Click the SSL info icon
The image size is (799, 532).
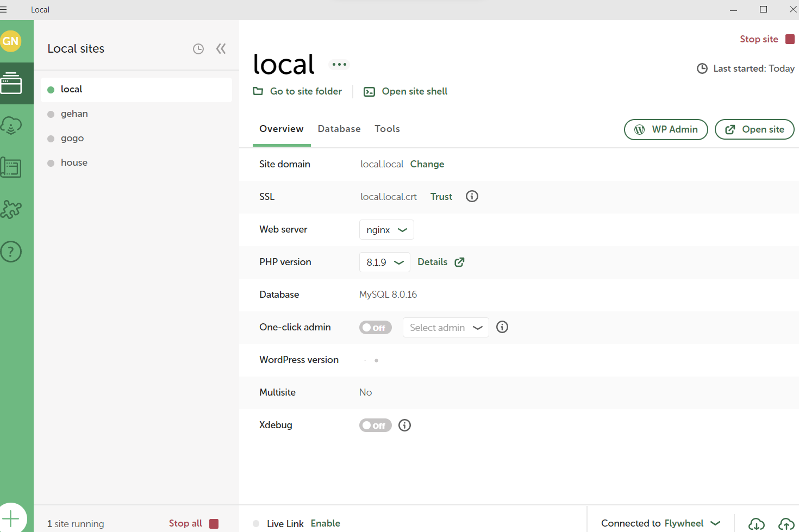coord(472,196)
